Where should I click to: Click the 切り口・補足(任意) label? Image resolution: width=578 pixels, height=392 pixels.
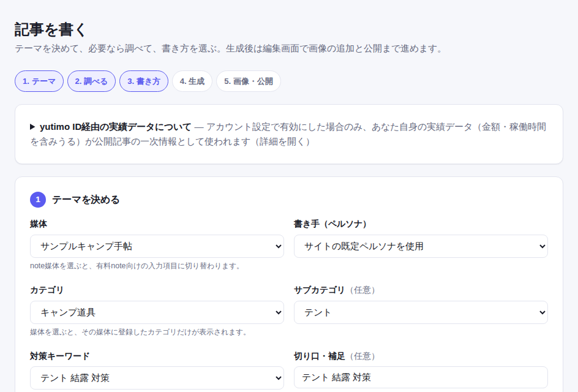pos(335,356)
